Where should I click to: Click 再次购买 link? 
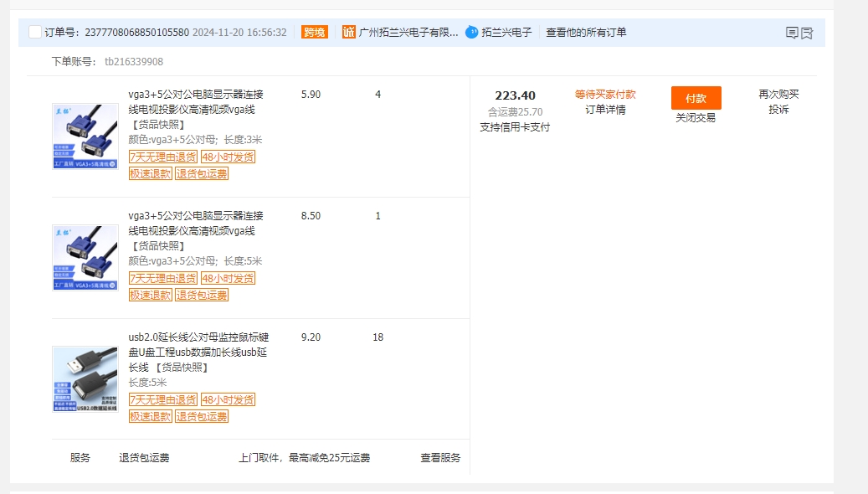(x=778, y=95)
